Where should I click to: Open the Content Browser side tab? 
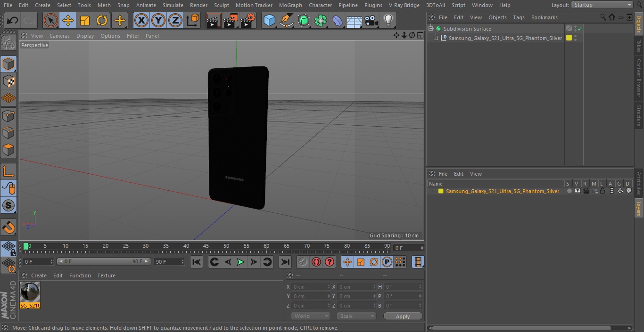pyautogui.click(x=638, y=78)
